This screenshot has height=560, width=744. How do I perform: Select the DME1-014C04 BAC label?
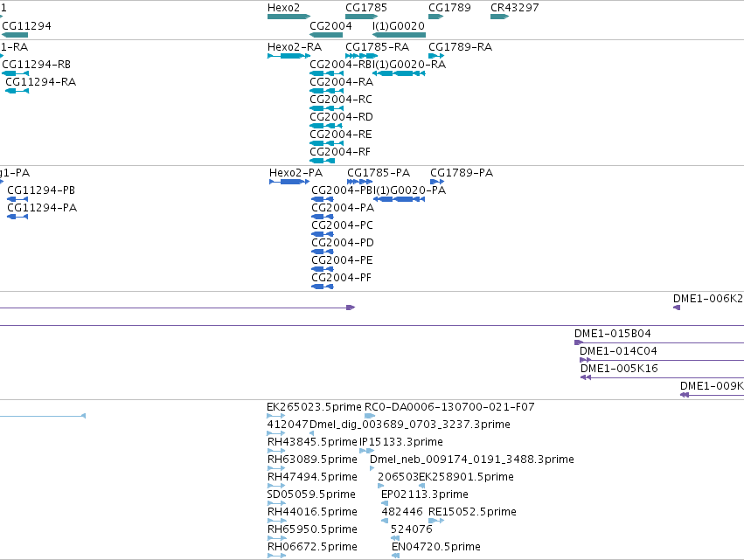(x=618, y=351)
